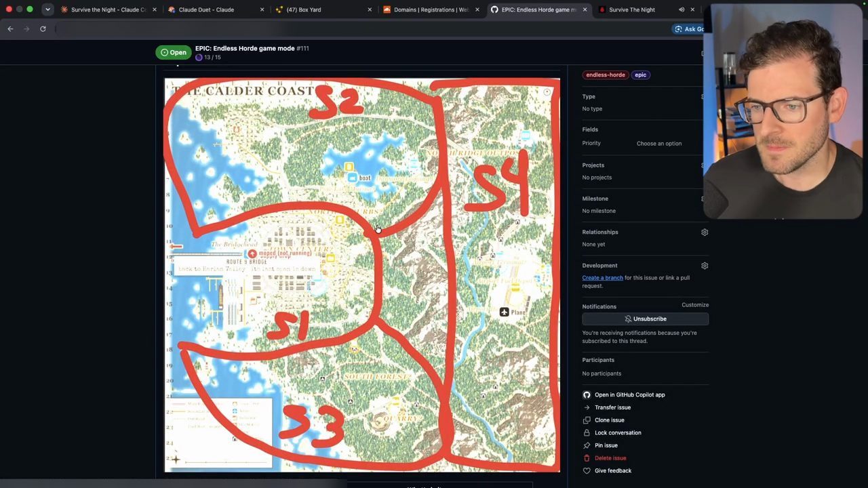Click the Plane marker icon on map
The height and width of the screenshot is (488, 868).
coord(504,312)
